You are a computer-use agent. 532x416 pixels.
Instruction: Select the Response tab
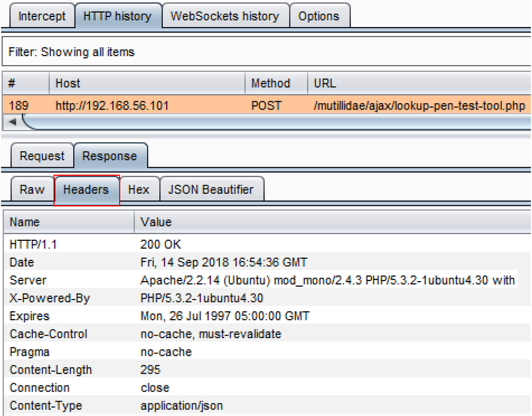(110, 156)
